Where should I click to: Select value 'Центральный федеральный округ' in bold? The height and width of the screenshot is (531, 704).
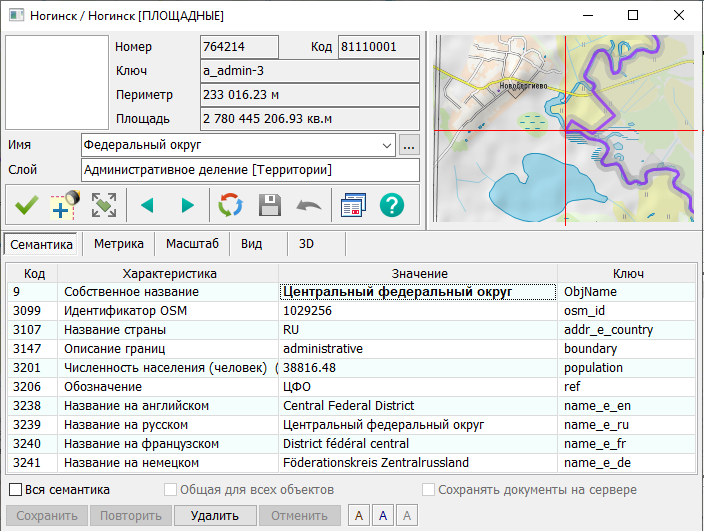pyautogui.click(x=418, y=292)
